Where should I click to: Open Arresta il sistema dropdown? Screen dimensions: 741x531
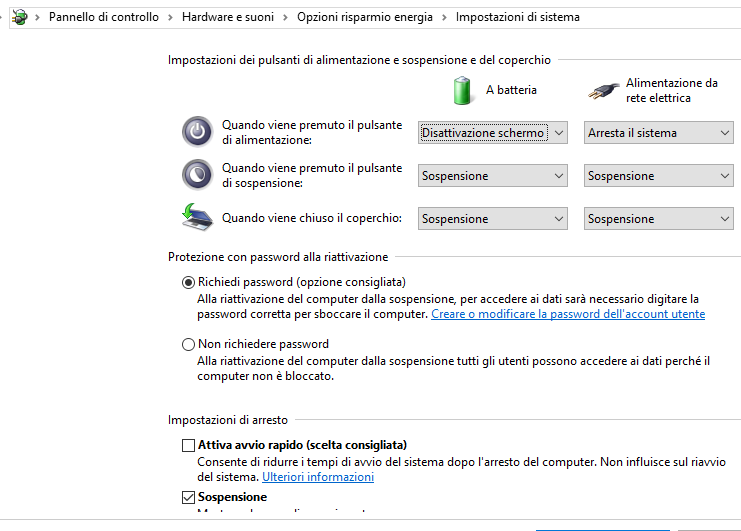659,133
